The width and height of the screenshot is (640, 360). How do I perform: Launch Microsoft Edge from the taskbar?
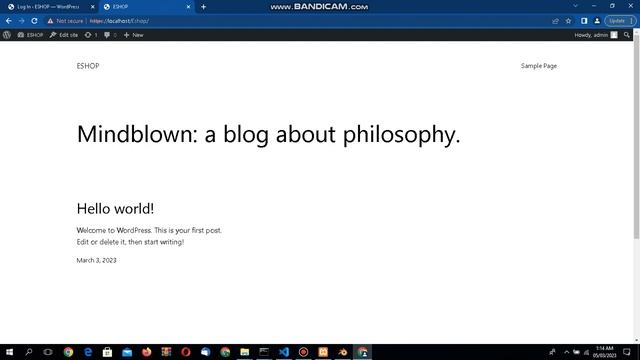88,352
